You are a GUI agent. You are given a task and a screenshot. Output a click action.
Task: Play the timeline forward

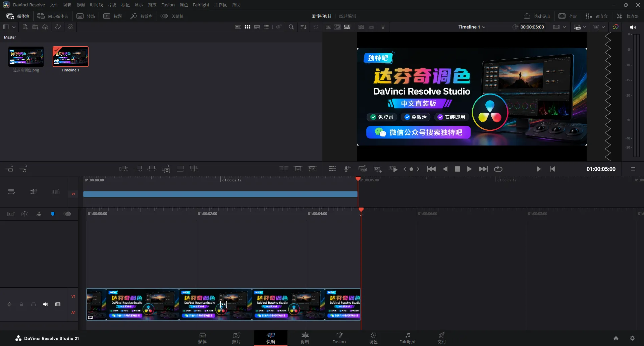pos(469,169)
